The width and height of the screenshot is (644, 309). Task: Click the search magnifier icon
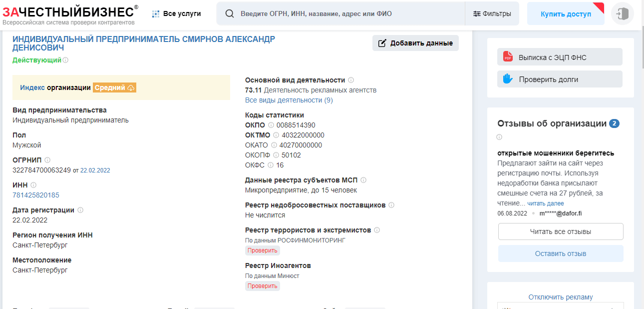coord(230,14)
